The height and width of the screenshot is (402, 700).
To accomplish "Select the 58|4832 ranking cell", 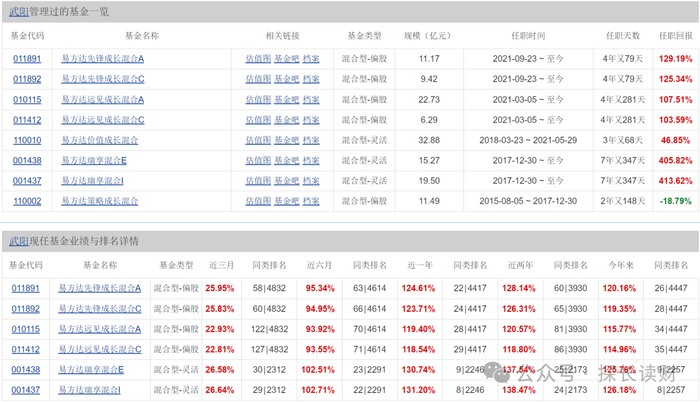I will pos(269,288).
